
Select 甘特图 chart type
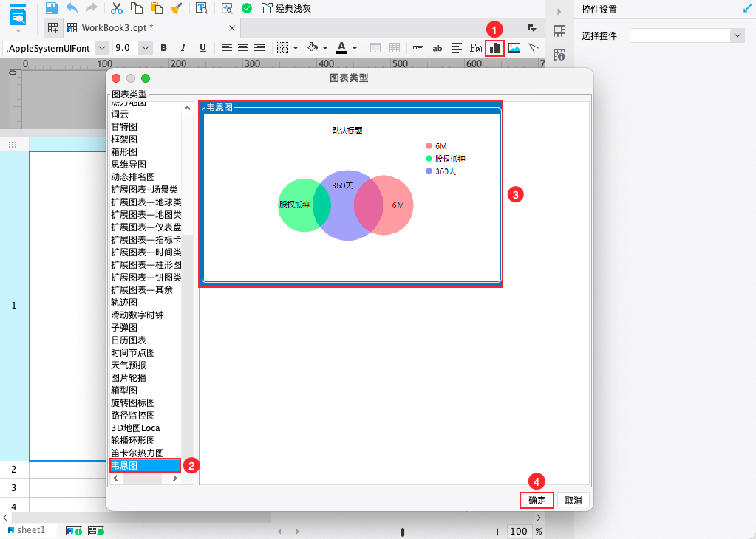124,127
